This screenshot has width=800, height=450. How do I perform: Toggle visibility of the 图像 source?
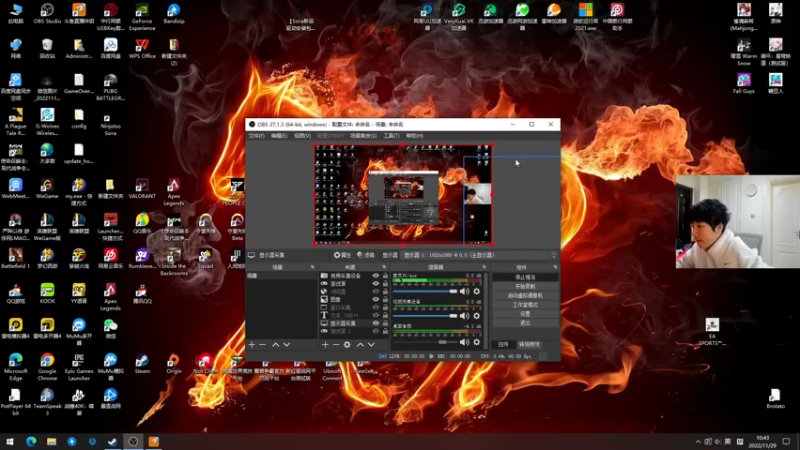coord(376,299)
